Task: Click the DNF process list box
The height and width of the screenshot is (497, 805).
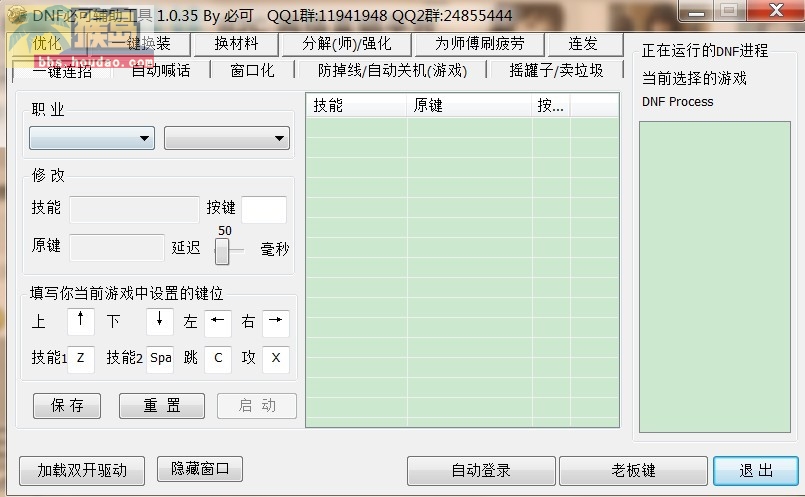Action: 715,277
